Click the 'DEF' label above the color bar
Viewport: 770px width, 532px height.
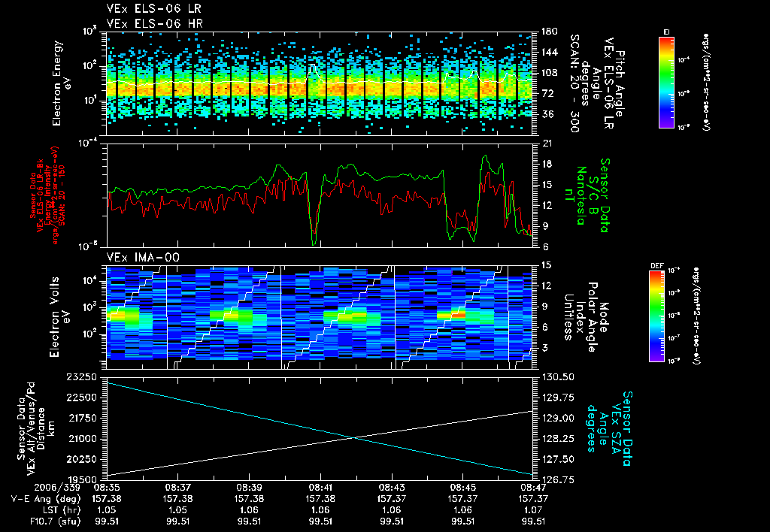tap(656, 266)
